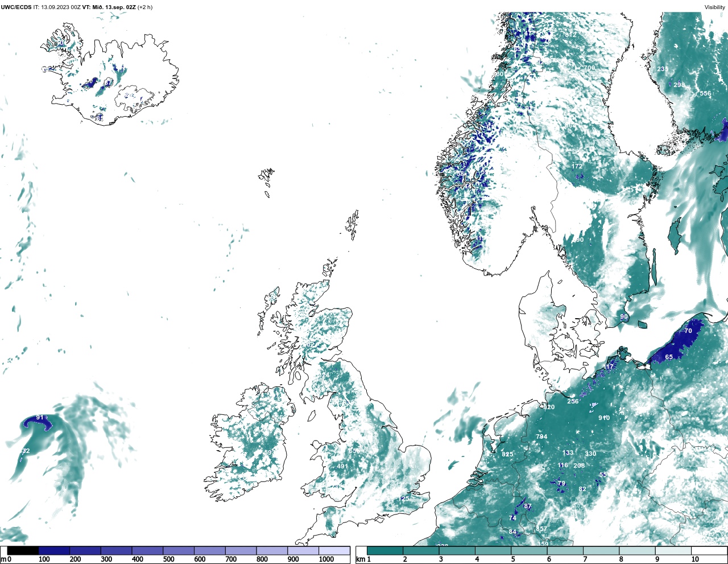Click the '133' visibility value
Image resolution: width=728 pixels, height=564 pixels.
coord(568,453)
